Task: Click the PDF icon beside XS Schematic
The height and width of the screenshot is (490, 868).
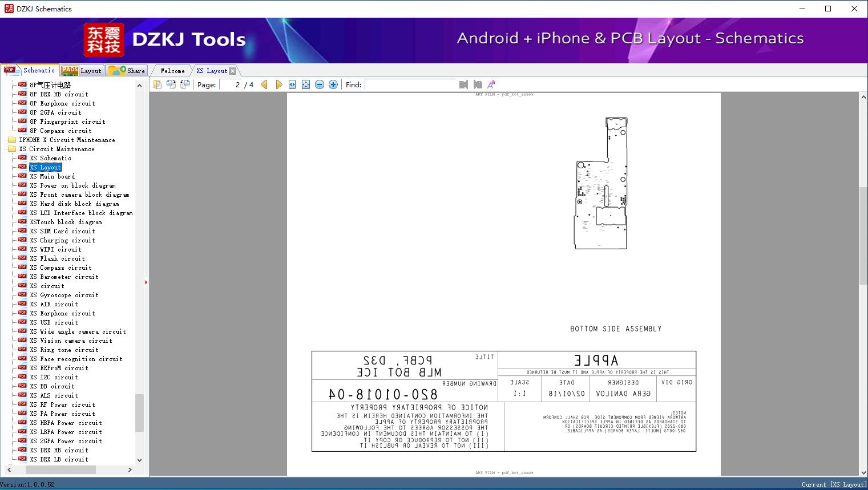Action: pos(22,157)
